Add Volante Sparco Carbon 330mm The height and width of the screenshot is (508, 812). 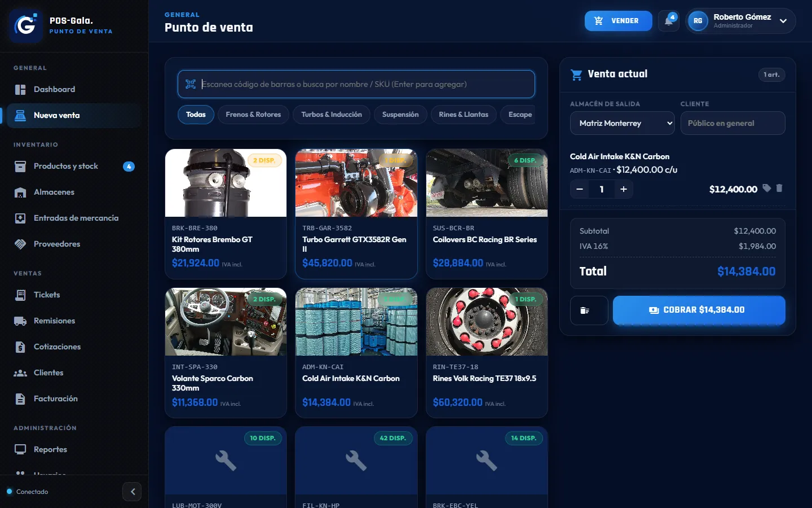pyautogui.click(x=226, y=353)
